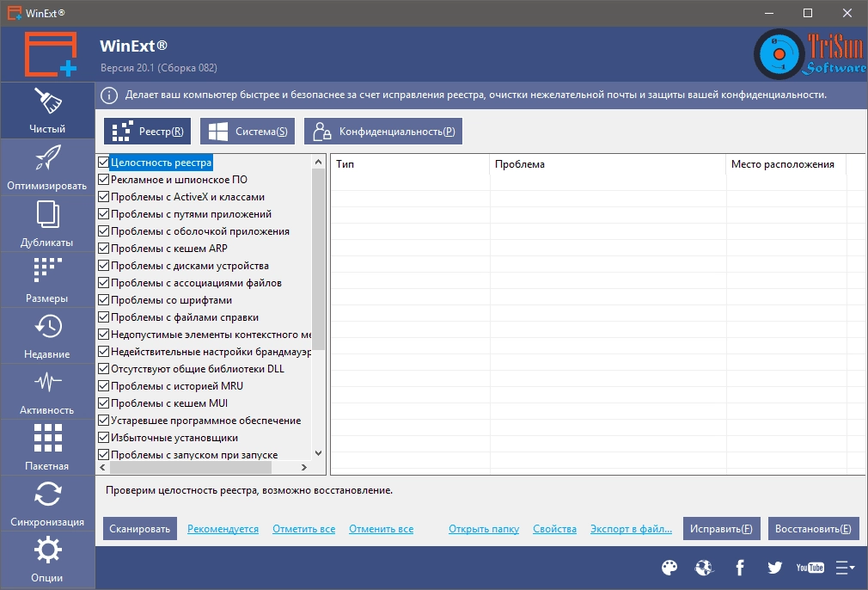Switch to the Реестр(R) tab

pyautogui.click(x=147, y=132)
